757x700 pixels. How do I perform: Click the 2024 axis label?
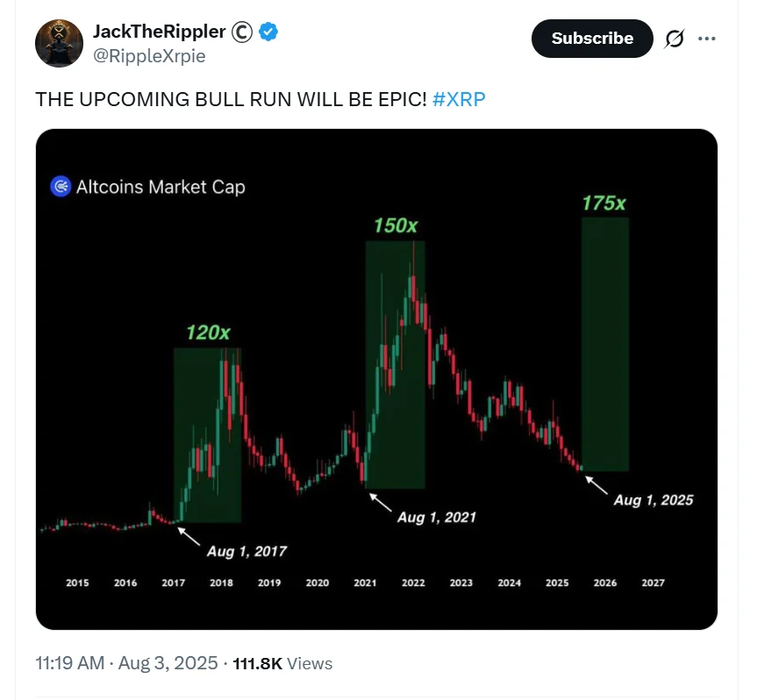tap(509, 582)
